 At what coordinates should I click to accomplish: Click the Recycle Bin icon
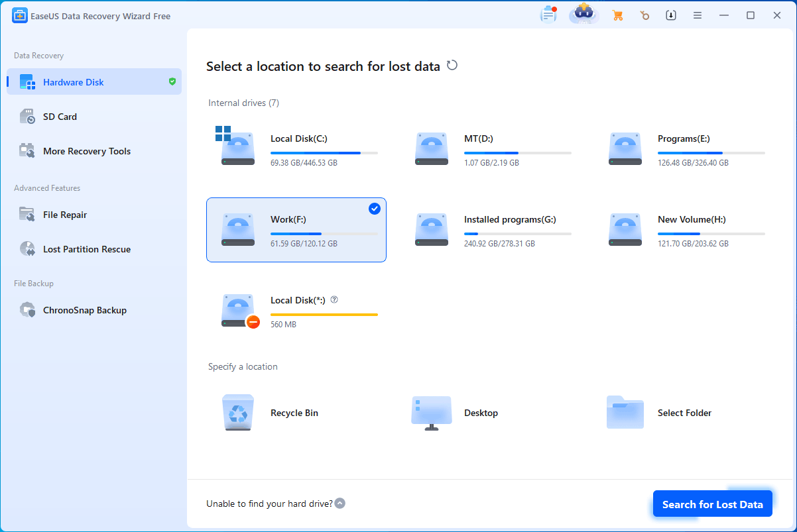tap(237, 413)
